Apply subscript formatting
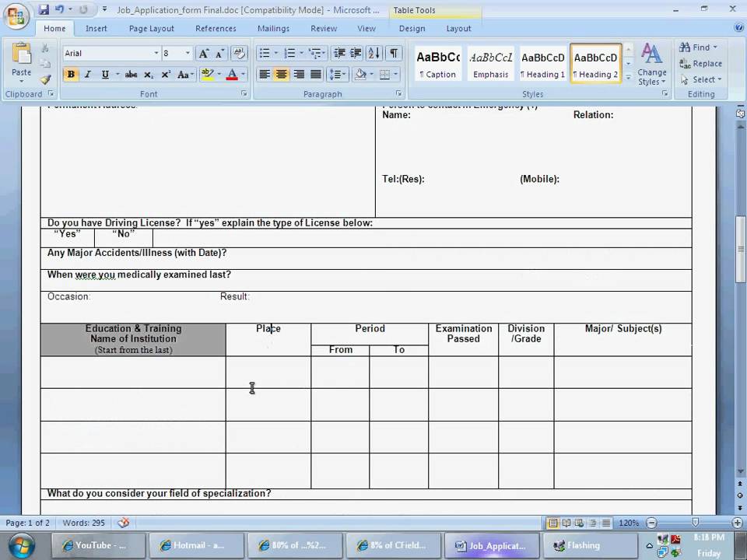Screen dimensions: 747x560 149,75
